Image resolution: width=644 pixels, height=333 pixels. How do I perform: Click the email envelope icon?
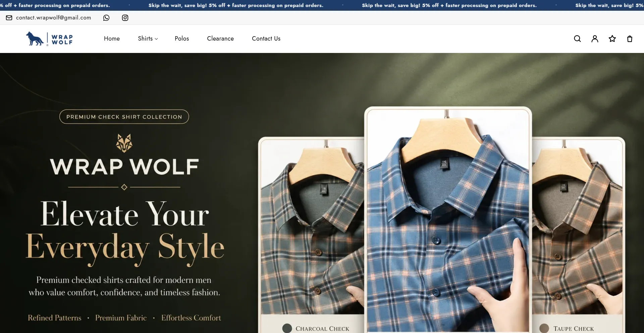point(9,18)
